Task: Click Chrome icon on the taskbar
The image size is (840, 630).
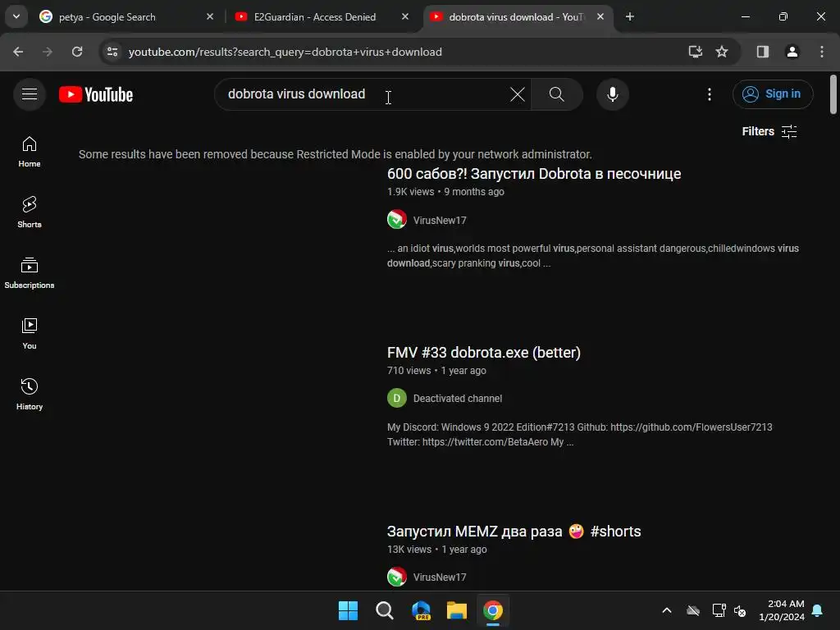Action: point(493,610)
